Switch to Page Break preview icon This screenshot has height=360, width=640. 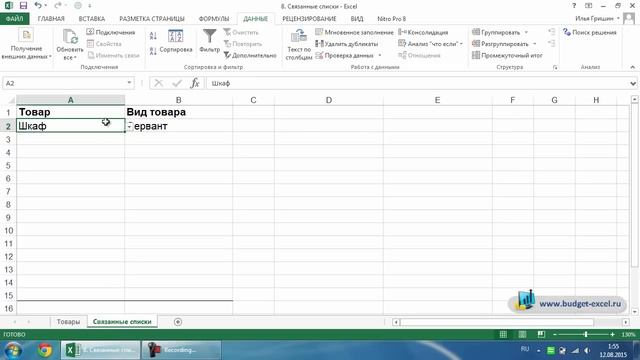pos(541,335)
